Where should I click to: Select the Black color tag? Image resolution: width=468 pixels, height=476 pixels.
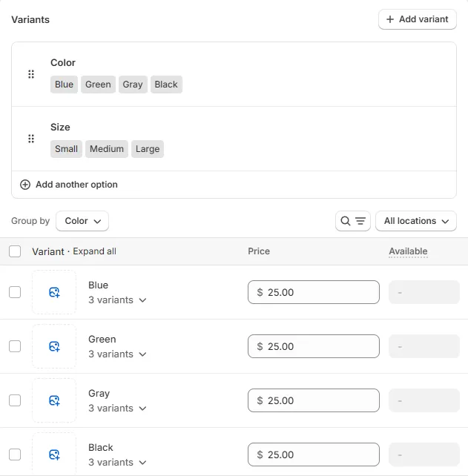pyautogui.click(x=166, y=85)
